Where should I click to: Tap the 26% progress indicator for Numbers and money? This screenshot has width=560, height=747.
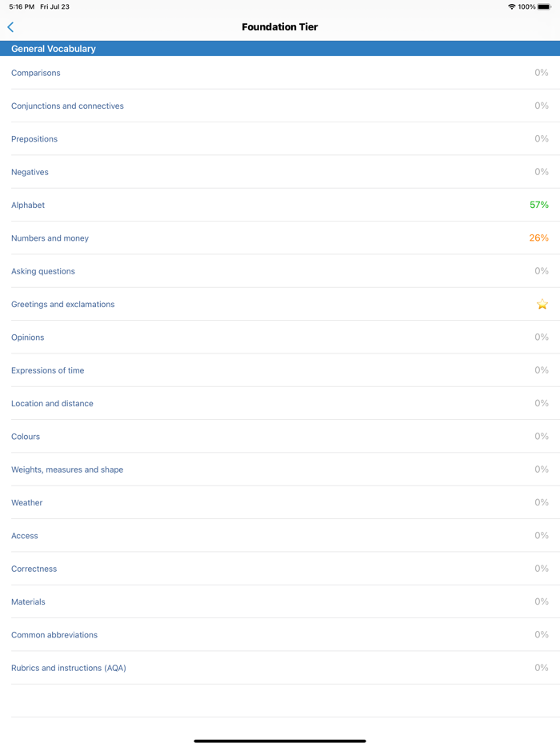538,238
